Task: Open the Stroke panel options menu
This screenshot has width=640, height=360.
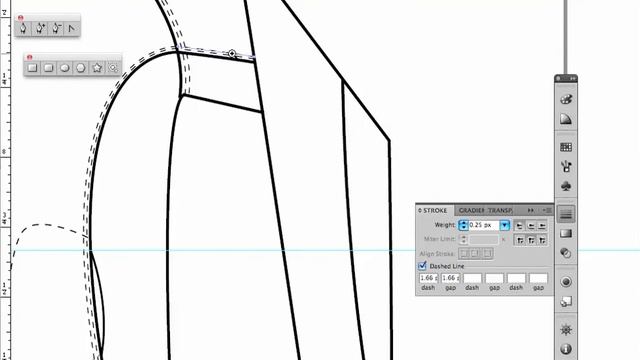Action: click(547, 210)
